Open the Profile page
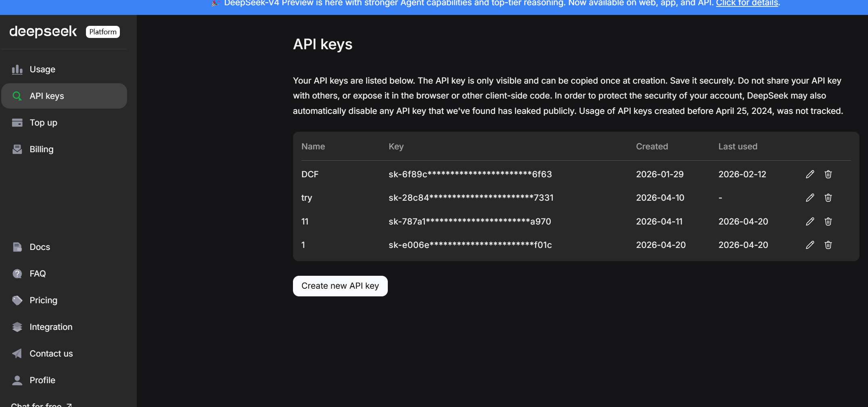Viewport: 868px width, 407px height. coord(64,380)
